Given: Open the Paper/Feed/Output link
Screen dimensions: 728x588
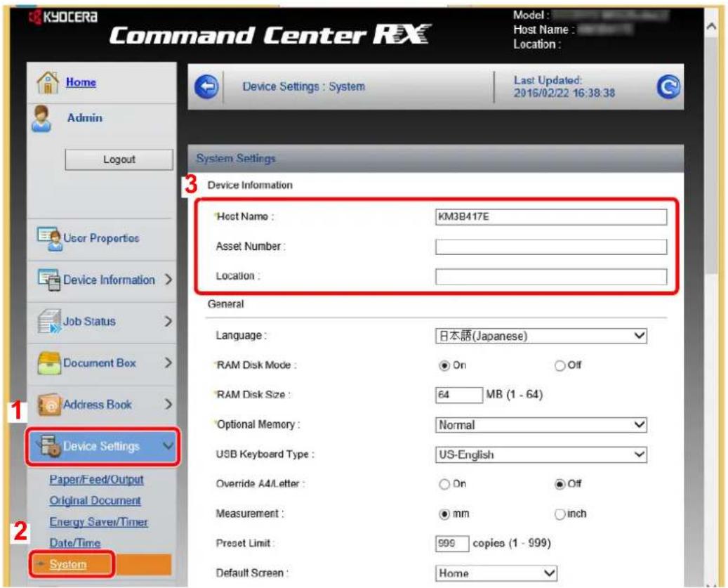Looking at the screenshot, I should (97, 480).
